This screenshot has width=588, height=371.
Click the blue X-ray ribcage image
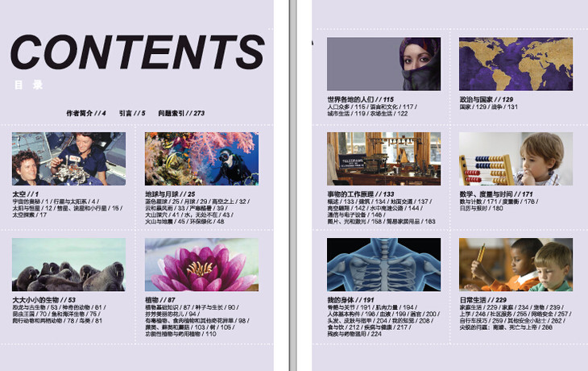[383, 265]
